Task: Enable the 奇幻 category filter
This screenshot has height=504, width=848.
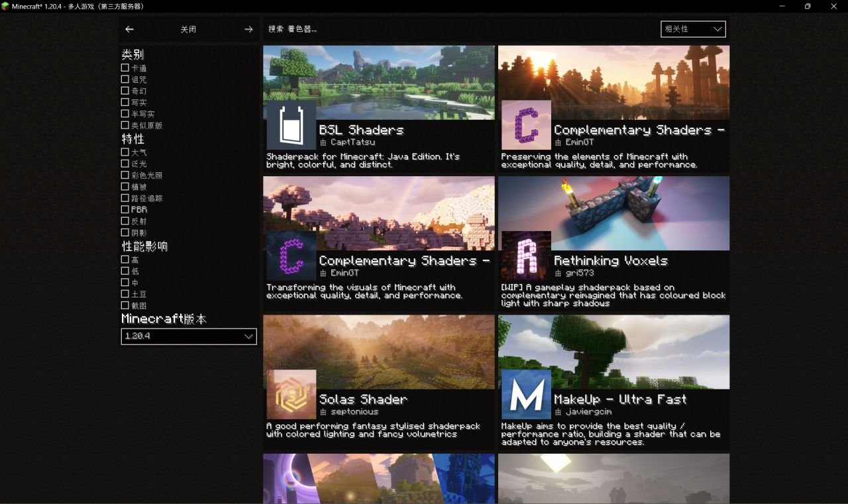Action: pyautogui.click(x=125, y=90)
